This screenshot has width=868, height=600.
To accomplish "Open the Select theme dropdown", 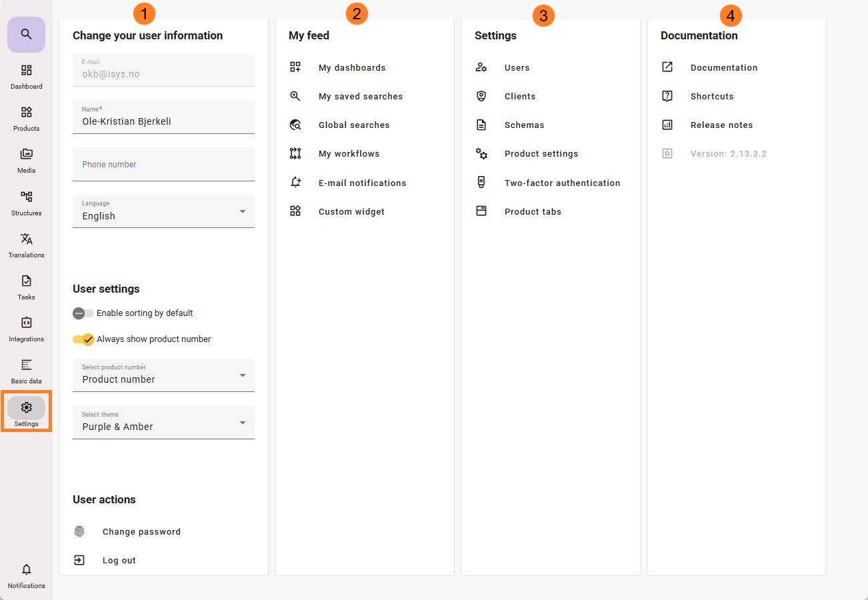I will 163,423.
